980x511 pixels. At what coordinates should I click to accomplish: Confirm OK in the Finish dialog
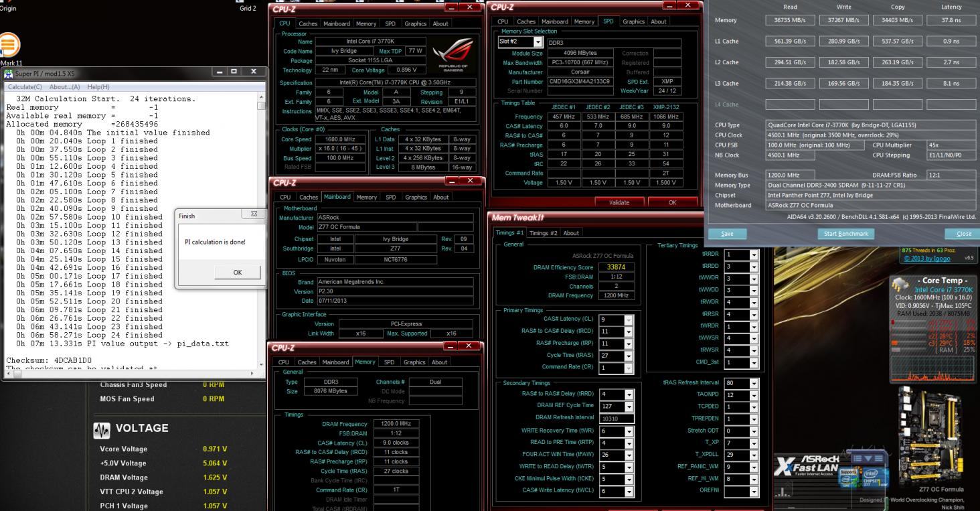(x=237, y=273)
